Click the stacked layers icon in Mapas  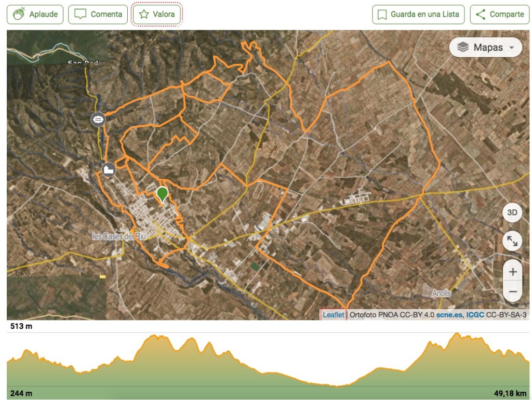click(463, 47)
